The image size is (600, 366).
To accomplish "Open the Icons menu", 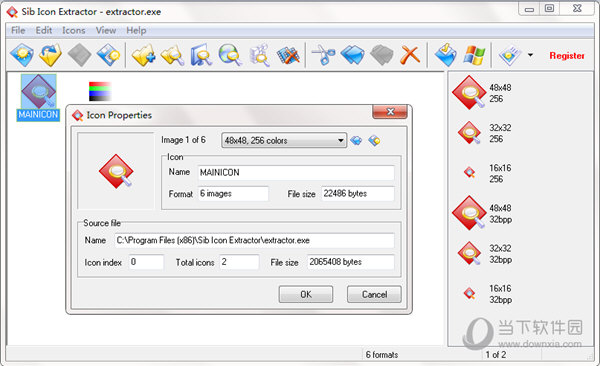I will click(x=73, y=30).
